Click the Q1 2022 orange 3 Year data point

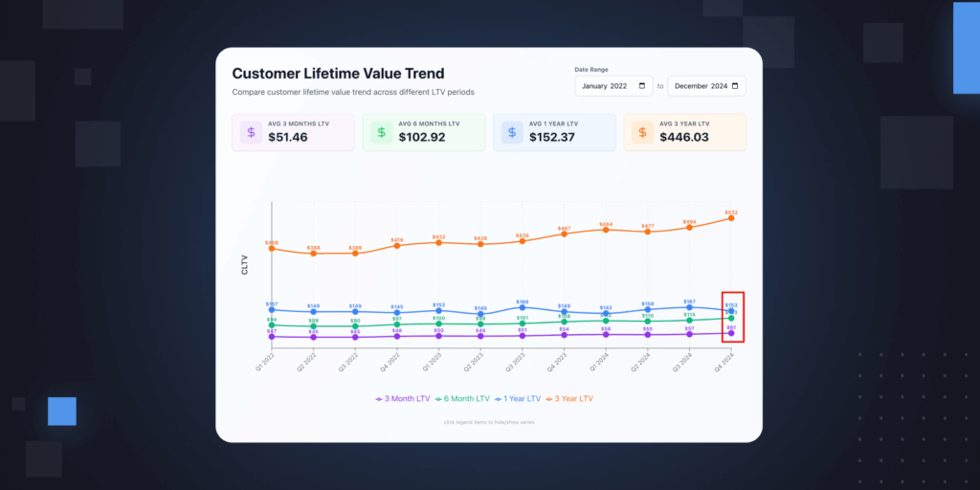[272, 249]
